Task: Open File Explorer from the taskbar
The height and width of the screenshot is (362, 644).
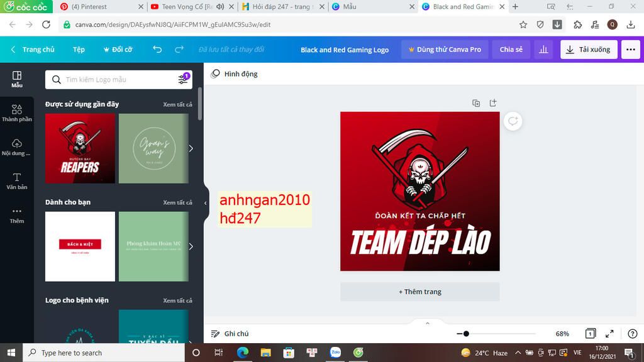Action: pos(266,353)
